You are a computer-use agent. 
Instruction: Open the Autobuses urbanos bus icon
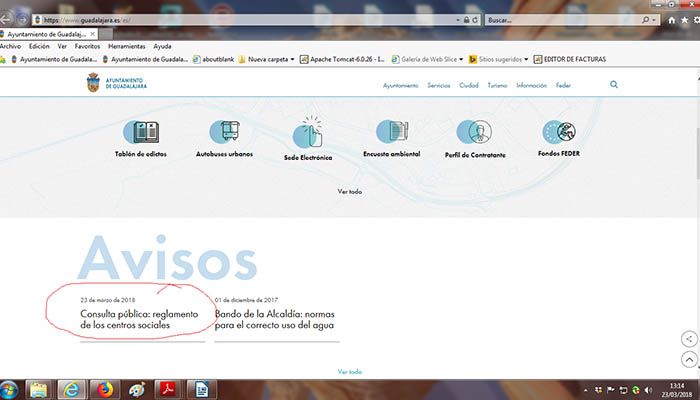coord(225,131)
